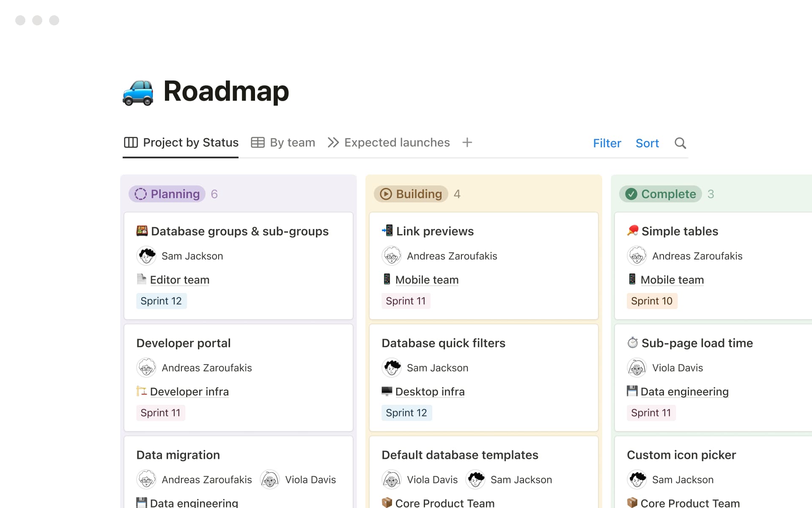Click the timeline icon beside Expected launches

(x=333, y=143)
